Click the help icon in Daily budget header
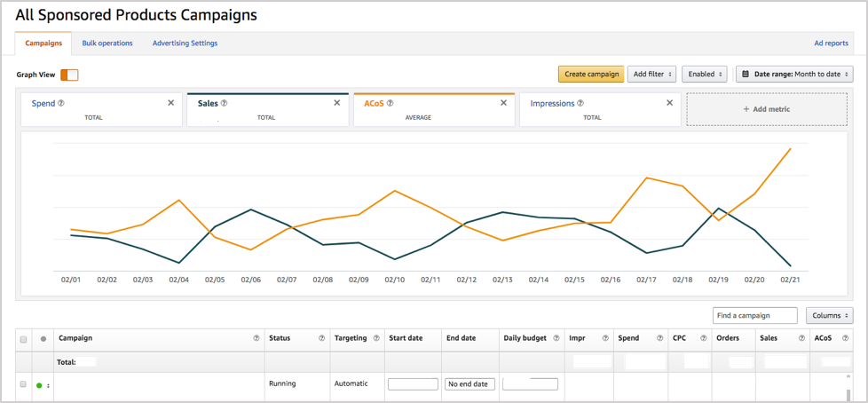The width and height of the screenshot is (868, 403). click(x=555, y=338)
